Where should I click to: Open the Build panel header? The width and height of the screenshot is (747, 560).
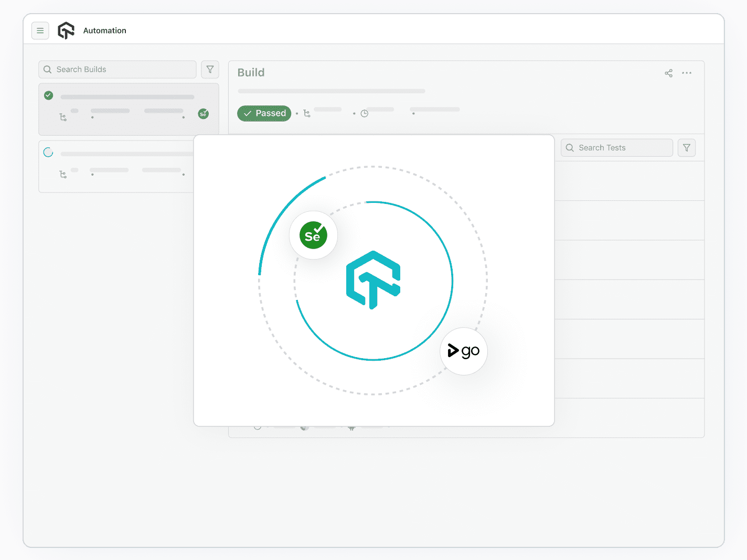[251, 72]
